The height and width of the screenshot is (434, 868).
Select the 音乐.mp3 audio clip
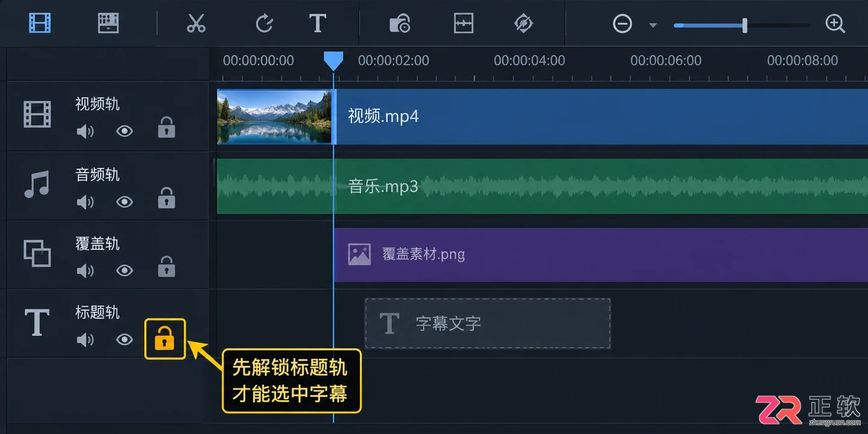[542, 186]
